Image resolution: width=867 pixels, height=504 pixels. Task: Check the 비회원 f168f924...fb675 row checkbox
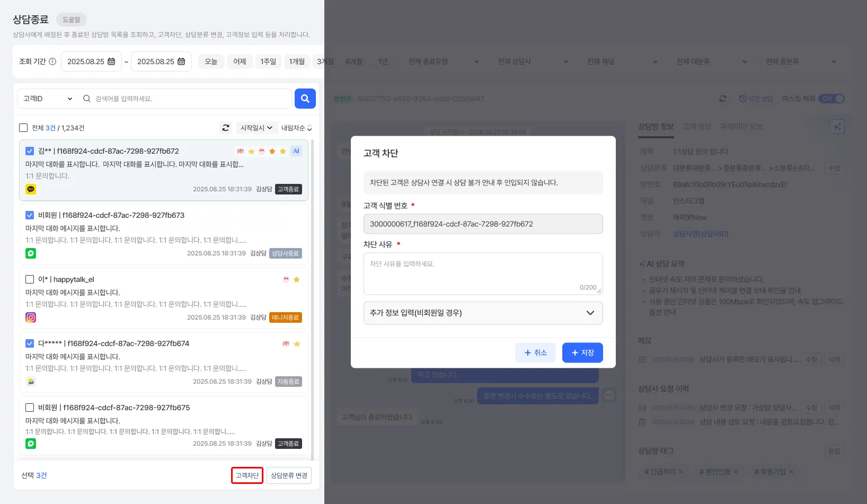tap(30, 408)
